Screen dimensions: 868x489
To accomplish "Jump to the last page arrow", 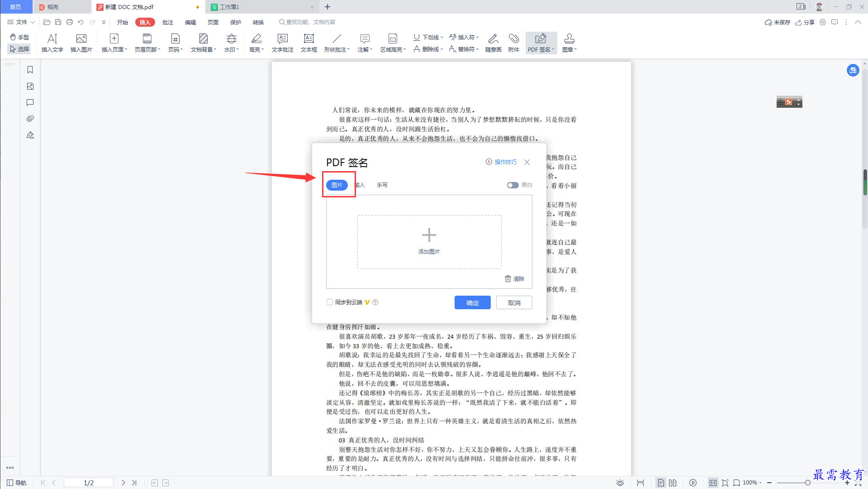I will click(134, 483).
